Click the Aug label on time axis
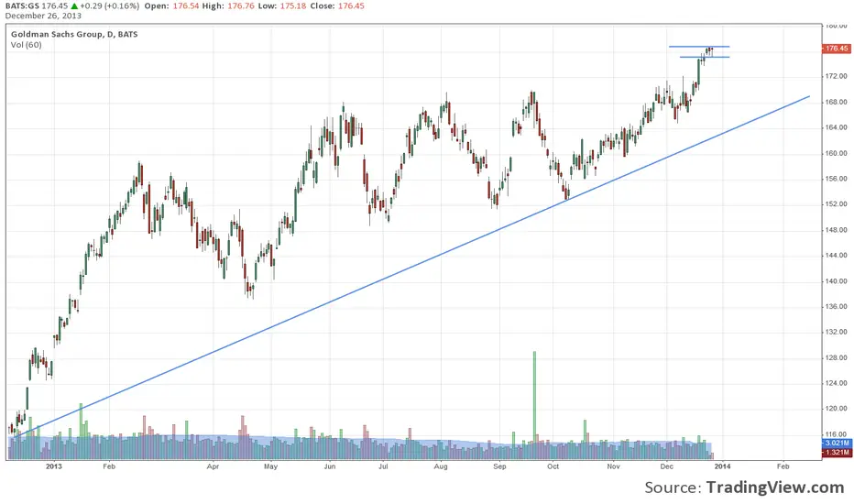 coord(441,466)
